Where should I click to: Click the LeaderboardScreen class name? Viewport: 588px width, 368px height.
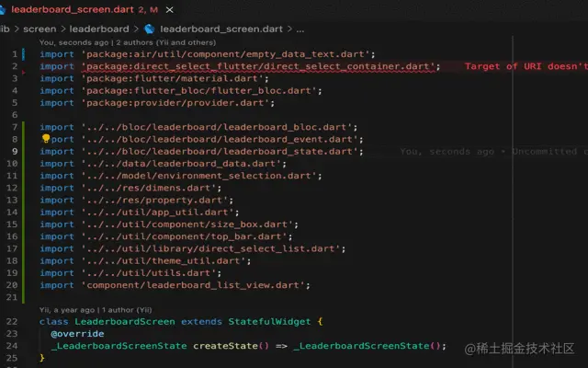pyautogui.click(x=125, y=321)
